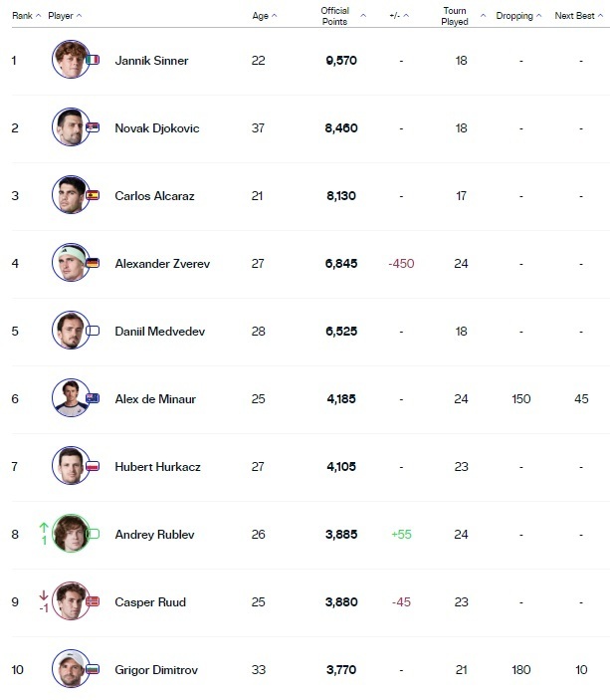Click the green up arrow beside Andrey Rublev

pyautogui.click(x=44, y=527)
